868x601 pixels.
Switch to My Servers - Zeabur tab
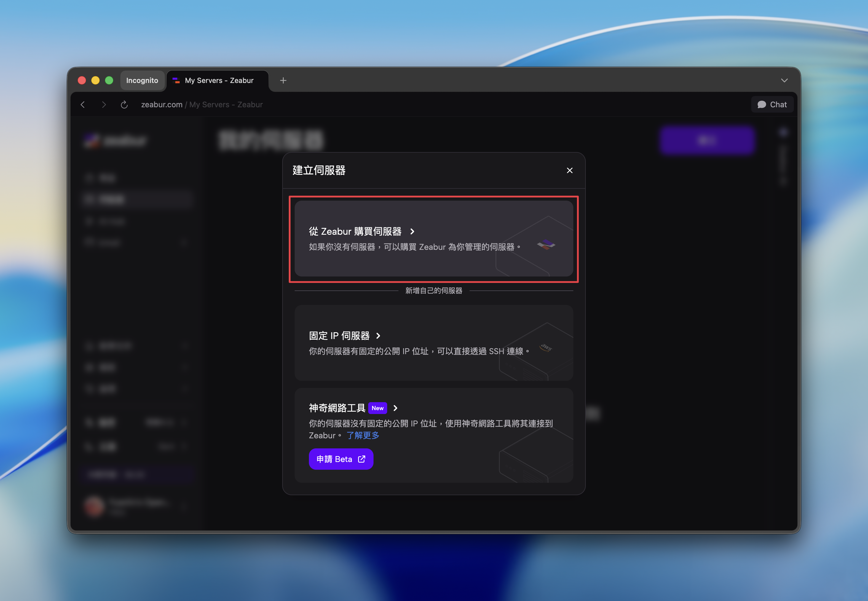(219, 80)
